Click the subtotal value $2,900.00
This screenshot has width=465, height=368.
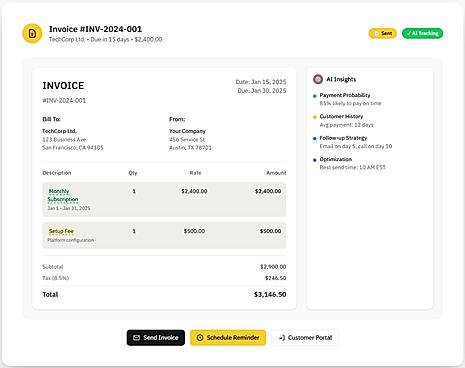click(x=273, y=267)
